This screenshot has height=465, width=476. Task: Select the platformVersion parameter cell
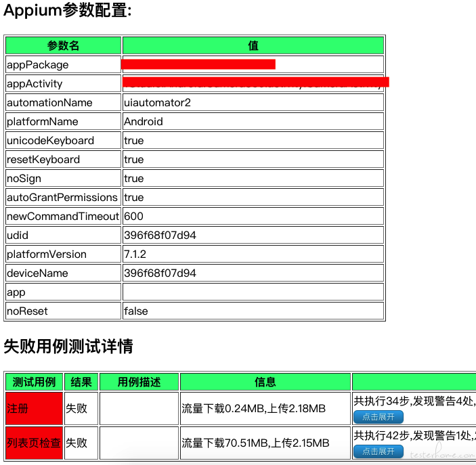[x=63, y=254]
